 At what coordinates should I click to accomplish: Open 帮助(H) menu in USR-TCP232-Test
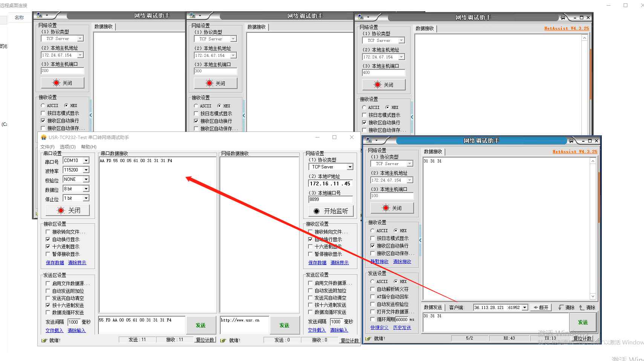click(x=89, y=147)
